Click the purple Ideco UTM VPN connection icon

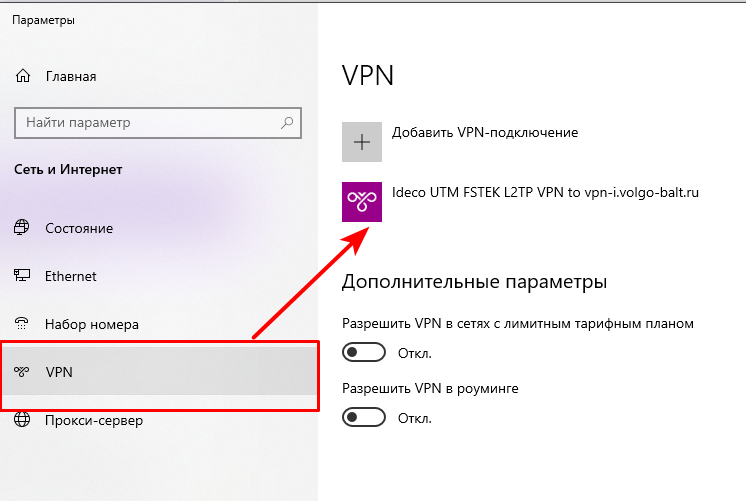(362, 202)
